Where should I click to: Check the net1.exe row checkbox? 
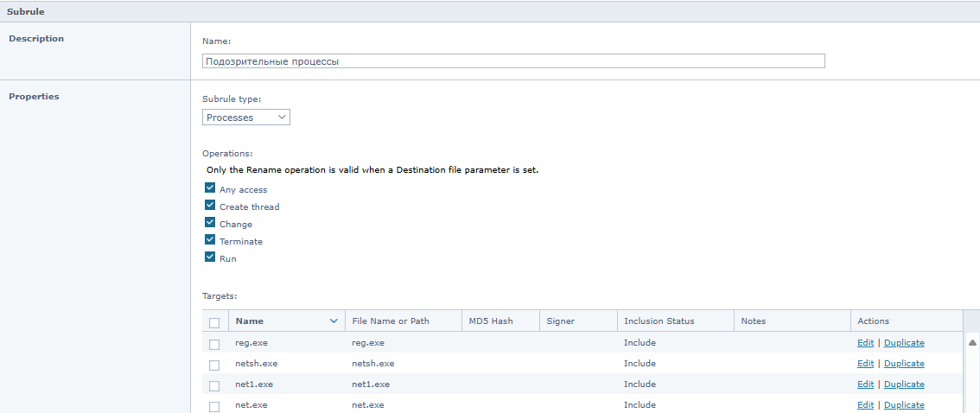(x=214, y=385)
